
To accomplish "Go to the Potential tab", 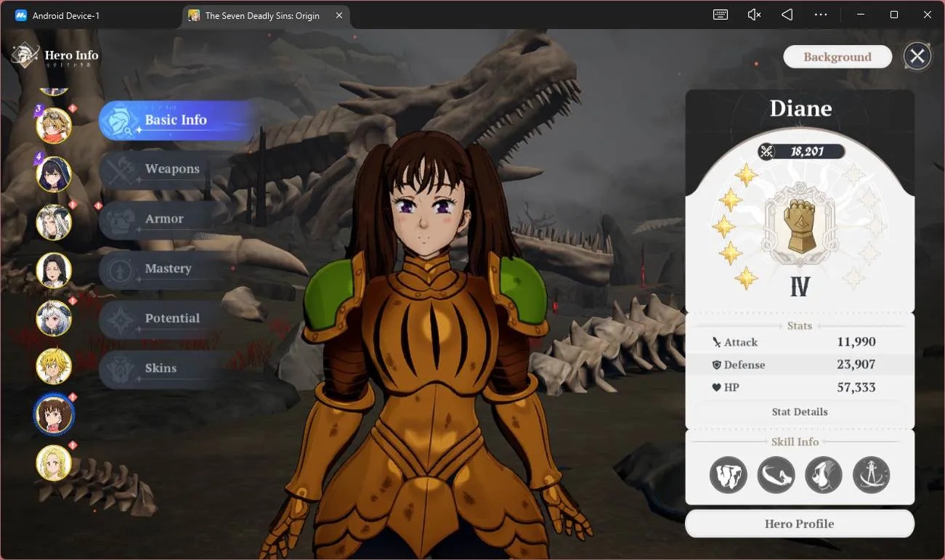I will [x=172, y=318].
